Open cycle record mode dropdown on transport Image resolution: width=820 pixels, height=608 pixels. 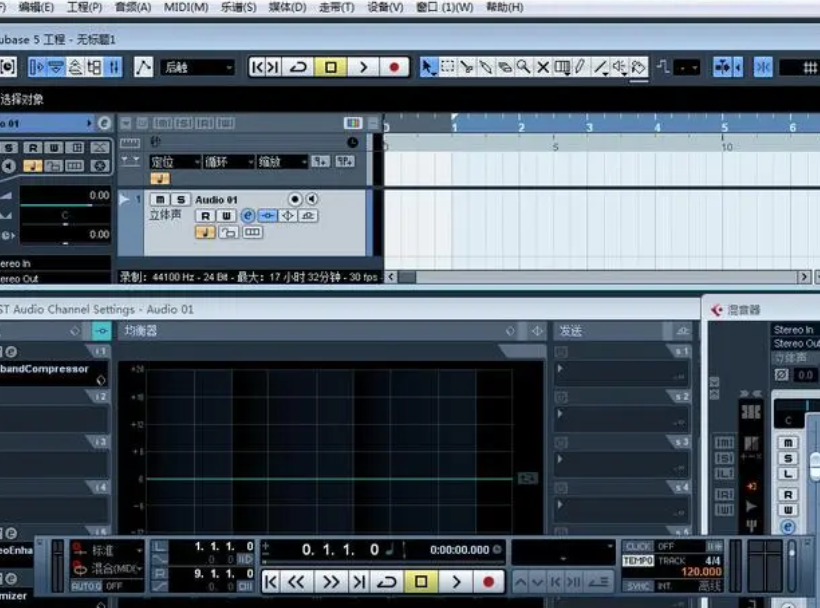107,568
